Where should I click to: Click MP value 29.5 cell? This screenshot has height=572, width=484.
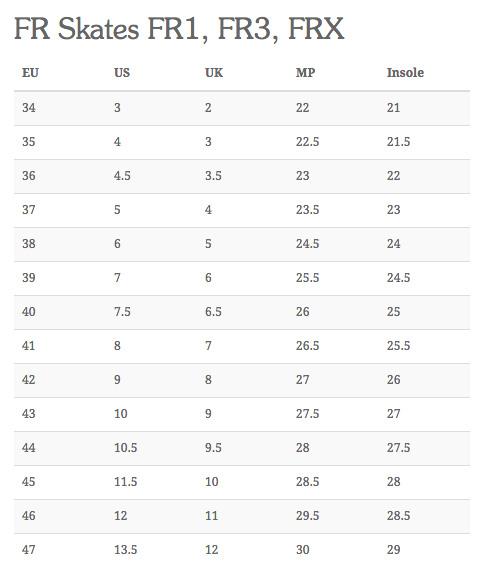307,516
